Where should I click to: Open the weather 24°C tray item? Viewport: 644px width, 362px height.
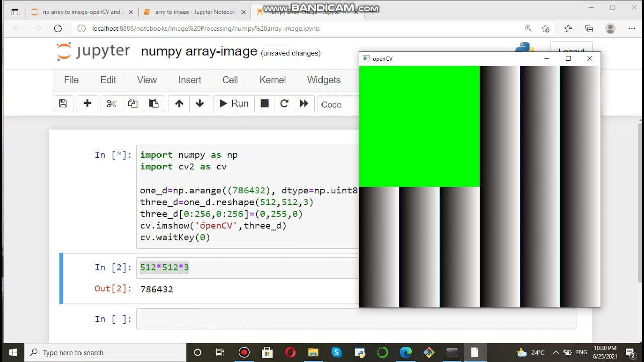530,352
